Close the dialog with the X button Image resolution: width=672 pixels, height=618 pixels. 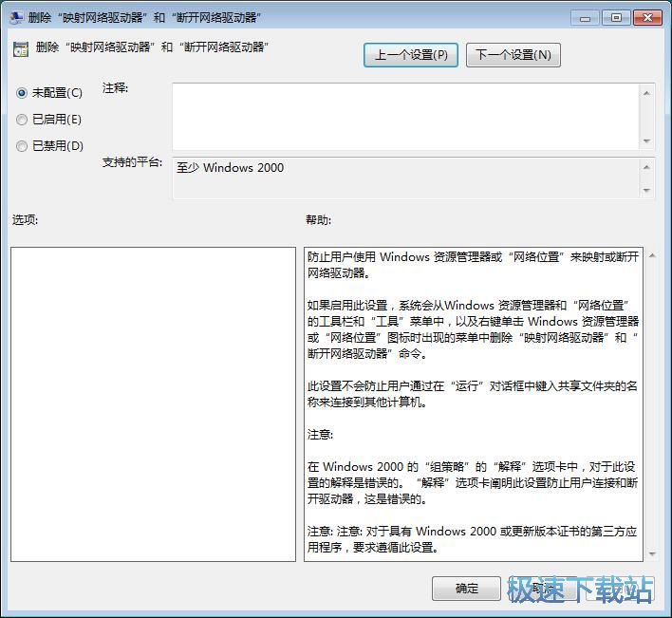647,18
